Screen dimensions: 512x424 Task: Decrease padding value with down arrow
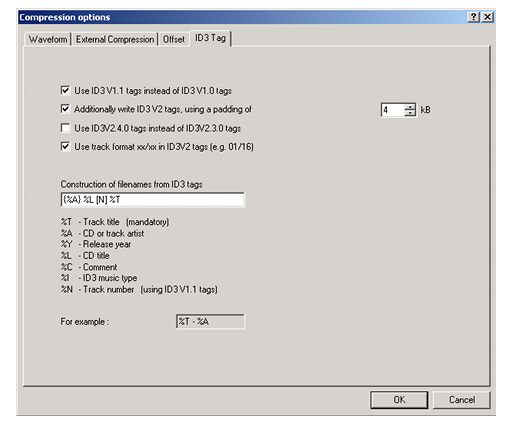click(410, 113)
